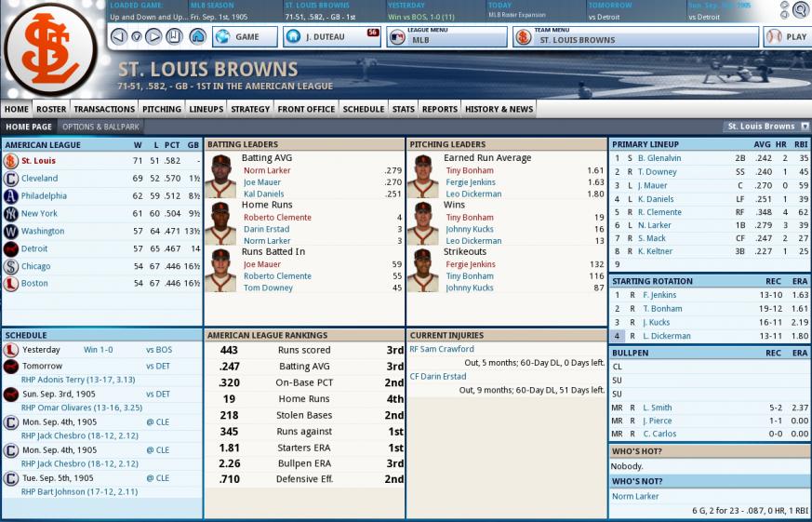
Task: Open the League Menu MLB dropdown
Action: (x=446, y=37)
